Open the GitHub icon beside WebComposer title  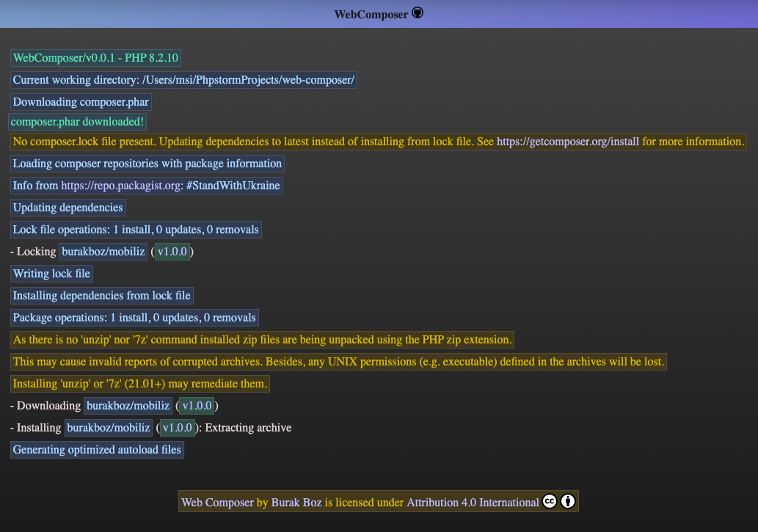point(418,13)
